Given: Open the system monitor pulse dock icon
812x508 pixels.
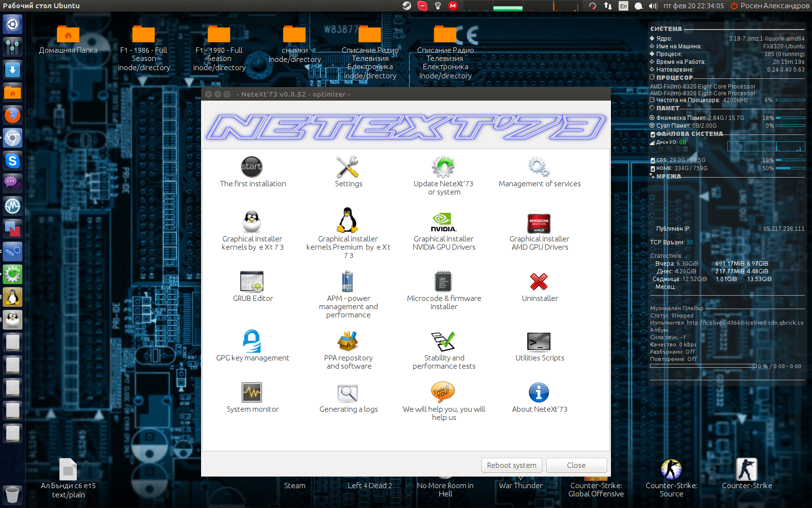Looking at the screenshot, I should (x=13, y=206).
